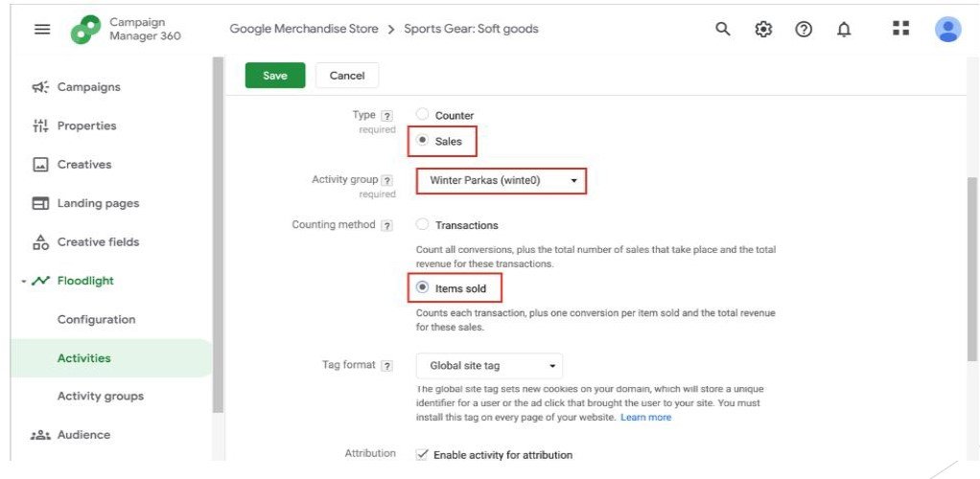Select the Items sold counting method
980x479 pixels.
coord(423,287)
